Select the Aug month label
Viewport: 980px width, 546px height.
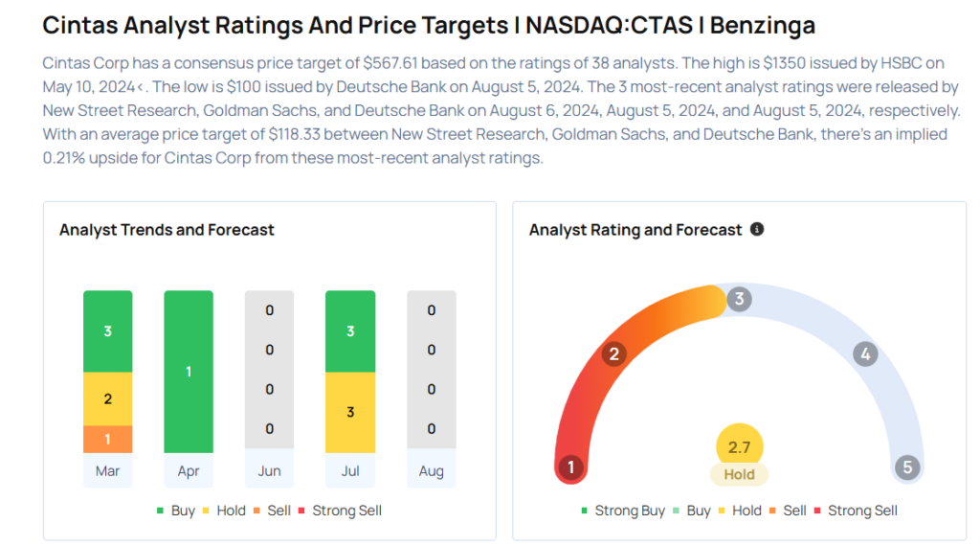point(431,471)
